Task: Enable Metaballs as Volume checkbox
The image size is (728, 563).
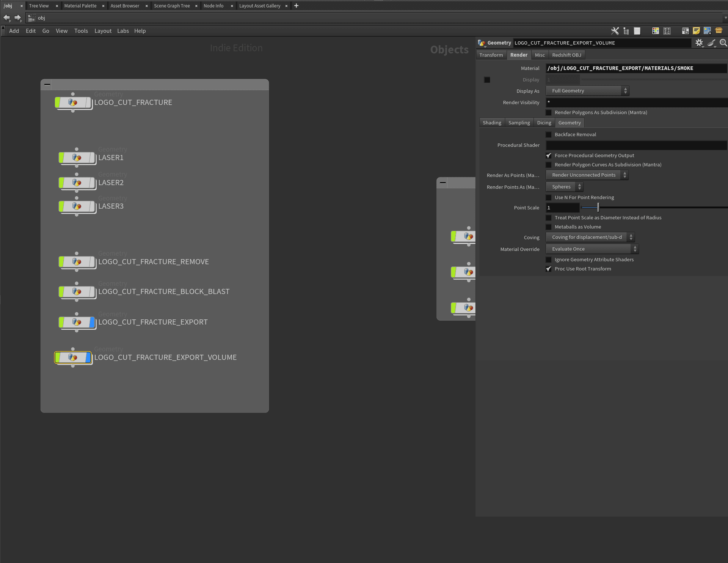Action: click(x=548, y=227)
